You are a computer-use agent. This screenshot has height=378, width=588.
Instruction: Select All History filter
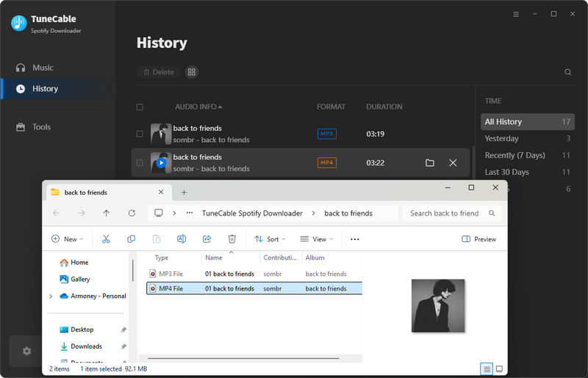[527, 121]
